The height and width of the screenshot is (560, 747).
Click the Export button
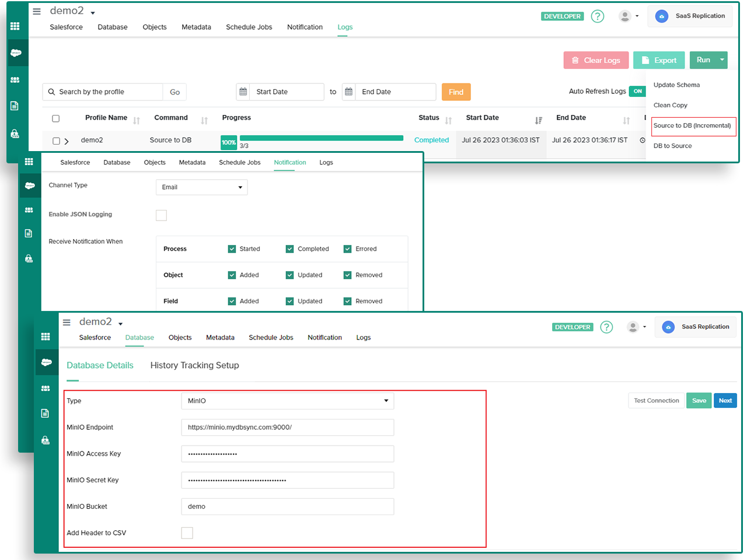(659, 60)
